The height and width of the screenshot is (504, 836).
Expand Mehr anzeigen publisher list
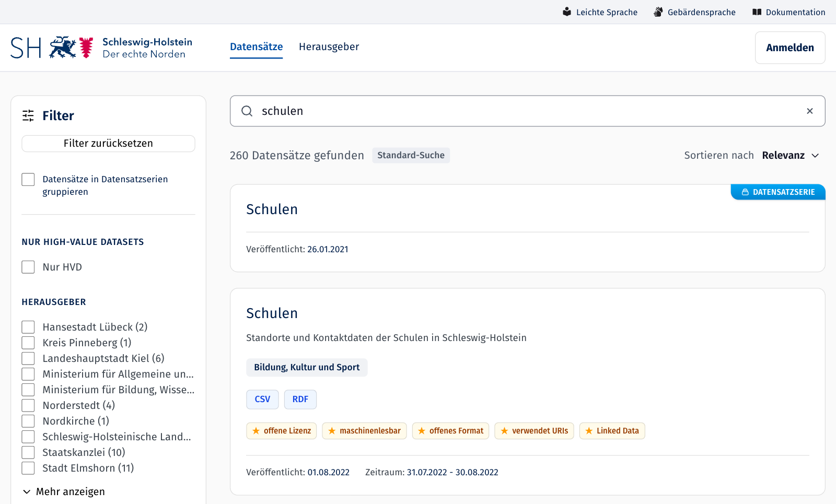[x=64, y=491]
